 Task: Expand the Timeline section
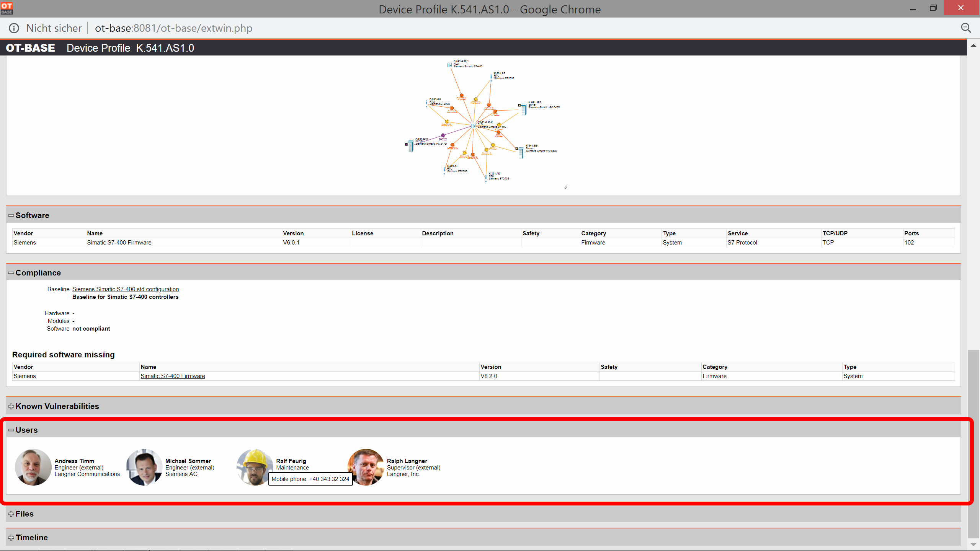click(11, 538)
